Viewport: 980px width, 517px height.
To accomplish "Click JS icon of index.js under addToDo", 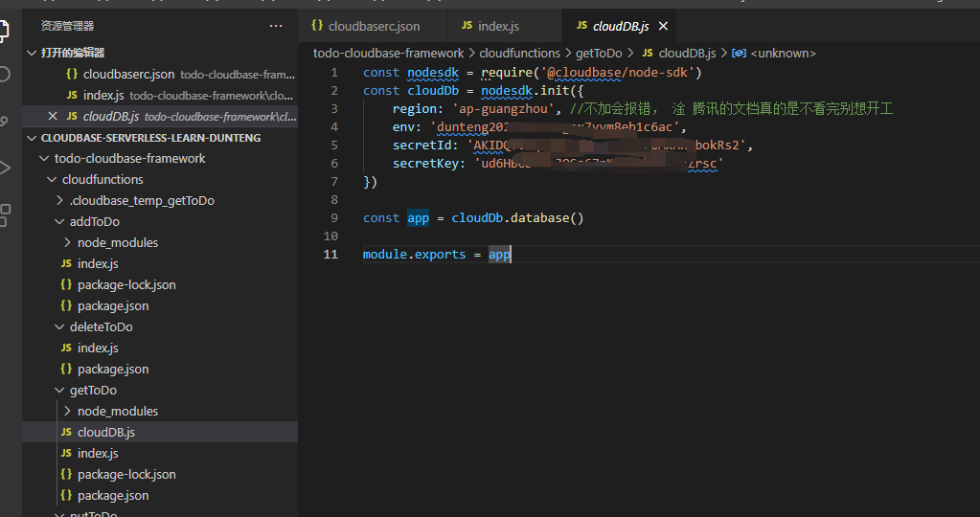I will tap(66, 263).
